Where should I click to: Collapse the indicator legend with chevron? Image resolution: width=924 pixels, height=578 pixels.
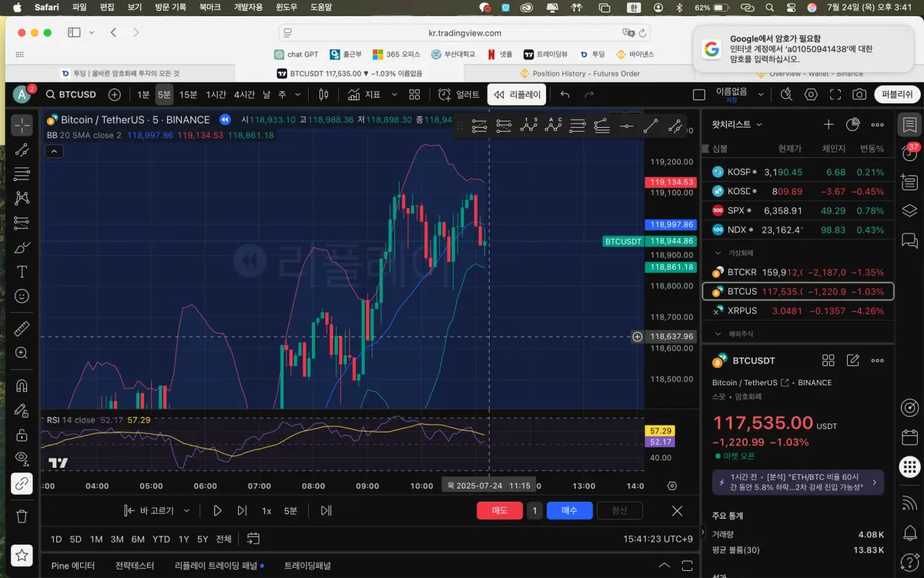tap(54, 152)
